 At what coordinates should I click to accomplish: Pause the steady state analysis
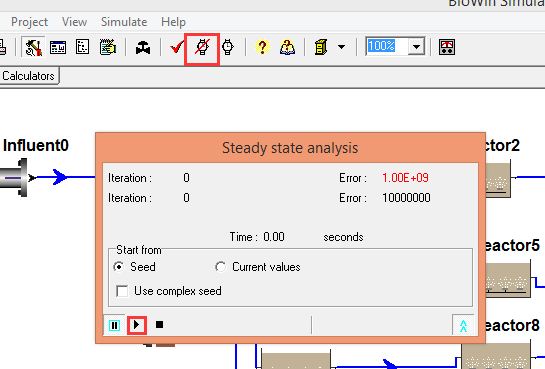tap(114, 325)
